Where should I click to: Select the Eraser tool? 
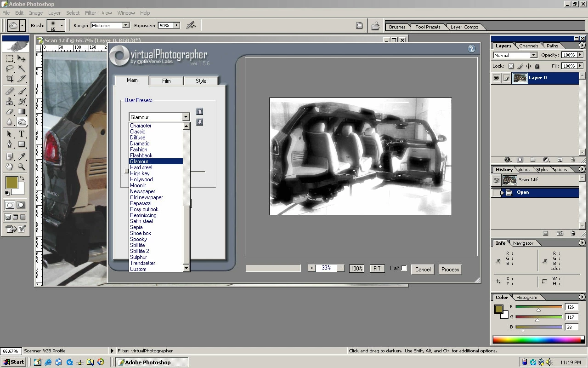(9, 112)
